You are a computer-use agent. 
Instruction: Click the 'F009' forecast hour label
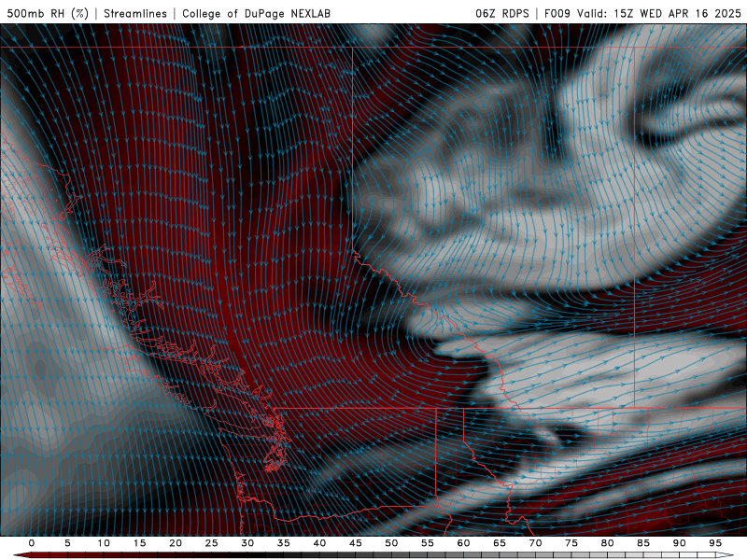coord(557,13)
